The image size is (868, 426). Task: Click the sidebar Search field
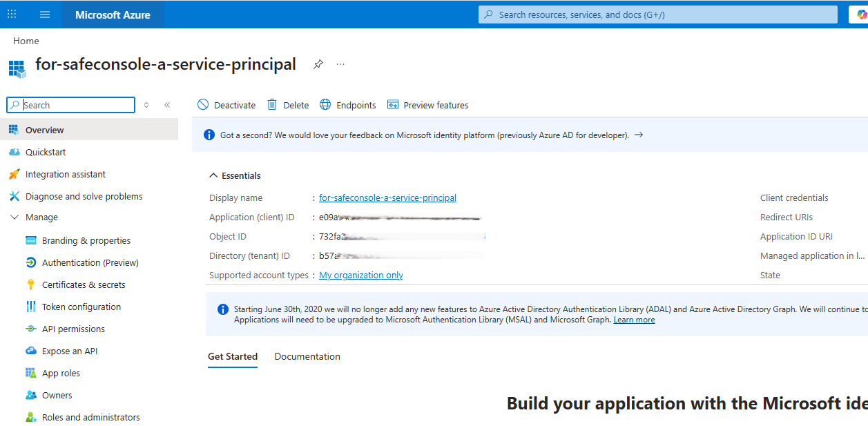click(71, 105)
